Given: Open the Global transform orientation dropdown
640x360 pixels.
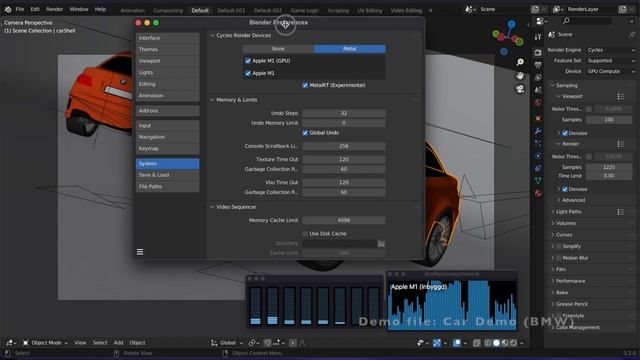Looking at the screenshot, I should [226, 343].
